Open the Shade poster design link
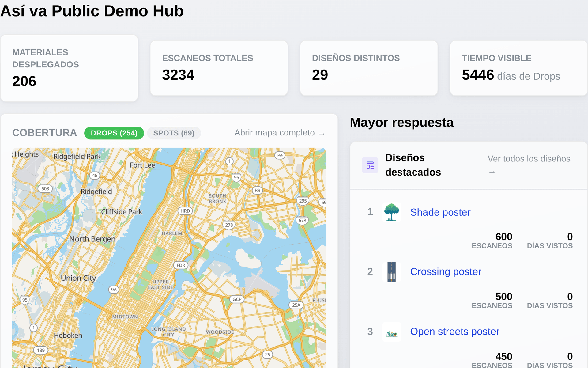This screenshot has width=588, height=368. click(440, 212)
